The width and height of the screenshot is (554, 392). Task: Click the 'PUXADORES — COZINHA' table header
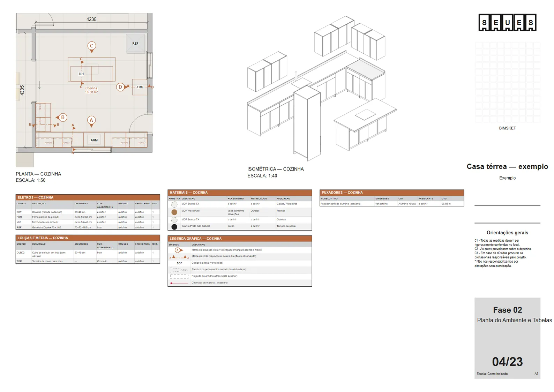click(x=392, y=193)
